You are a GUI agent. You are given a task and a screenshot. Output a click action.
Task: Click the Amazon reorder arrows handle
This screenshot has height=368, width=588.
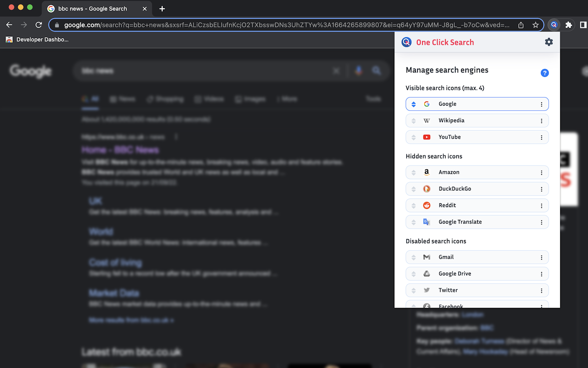[413, 172]
